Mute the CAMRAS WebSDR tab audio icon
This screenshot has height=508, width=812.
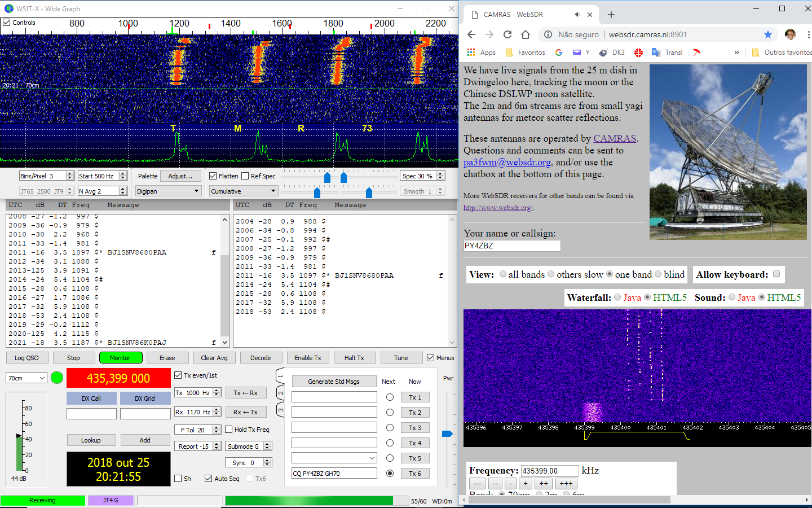tap(577, 15)
